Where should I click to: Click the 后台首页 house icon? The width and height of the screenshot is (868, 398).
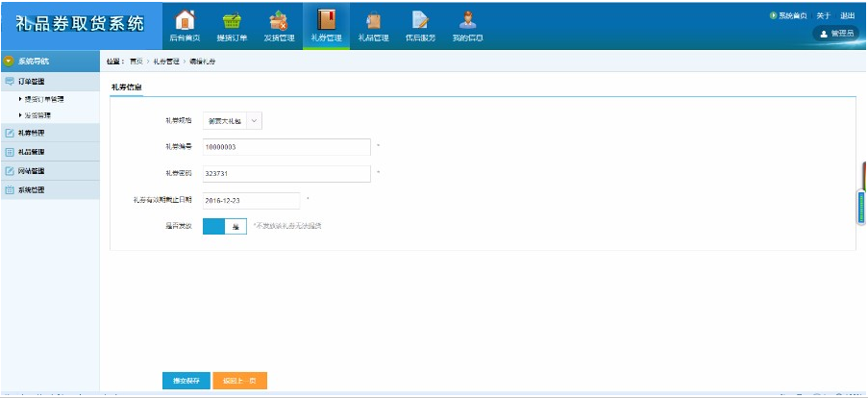coord(185,21)
